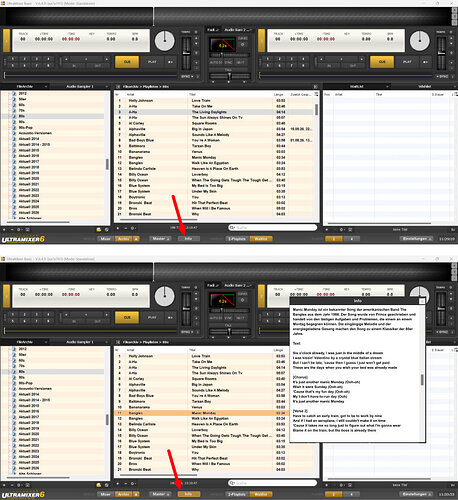Switch to Audio Sampler 1 tab, upper screenshot

point(80,87)
